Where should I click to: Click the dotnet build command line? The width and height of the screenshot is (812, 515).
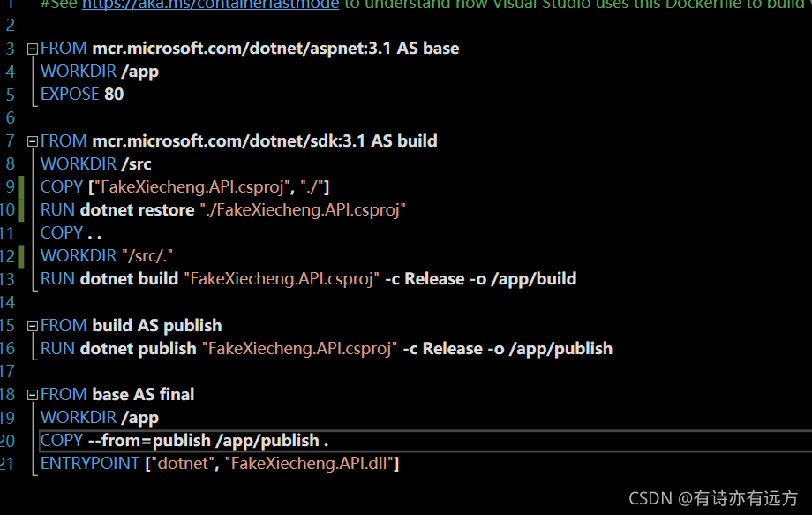308,279
